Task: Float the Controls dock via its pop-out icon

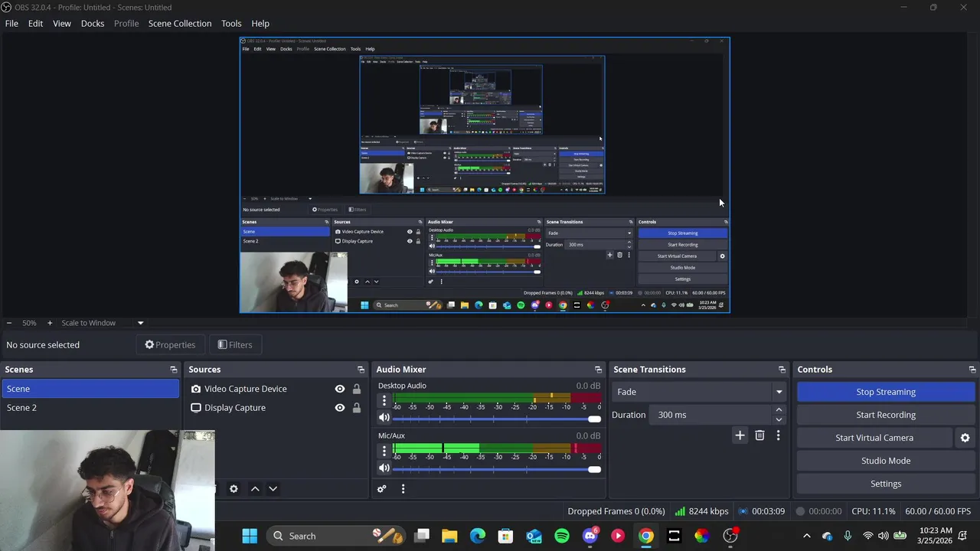Action: 972,370
